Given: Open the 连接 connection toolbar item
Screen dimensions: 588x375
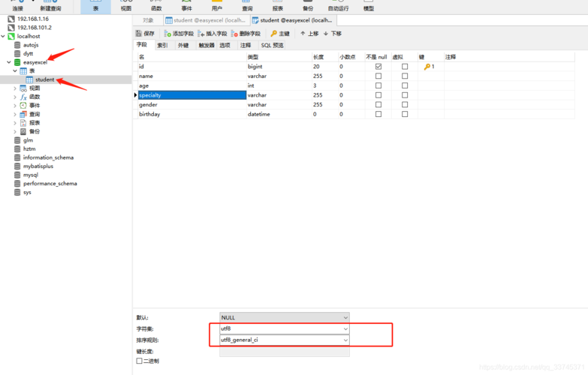Looking at the screenshot, I should tap(17, 5).
